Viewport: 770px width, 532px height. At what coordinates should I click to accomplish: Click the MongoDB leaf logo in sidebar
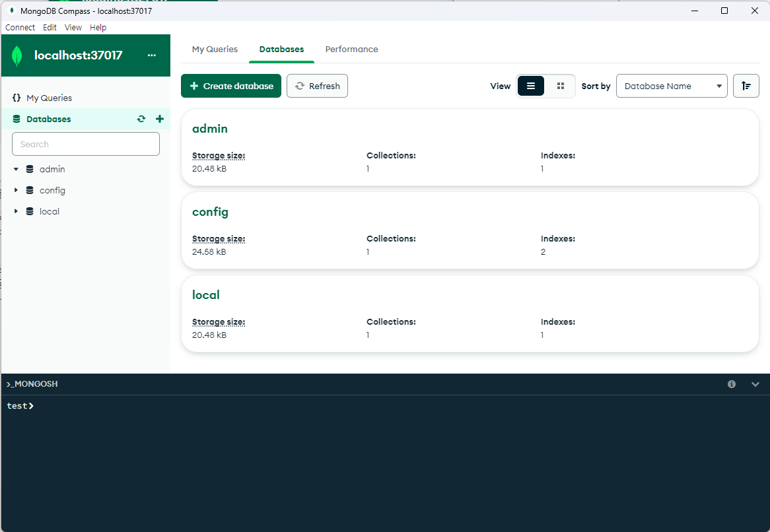click(17, 55)
